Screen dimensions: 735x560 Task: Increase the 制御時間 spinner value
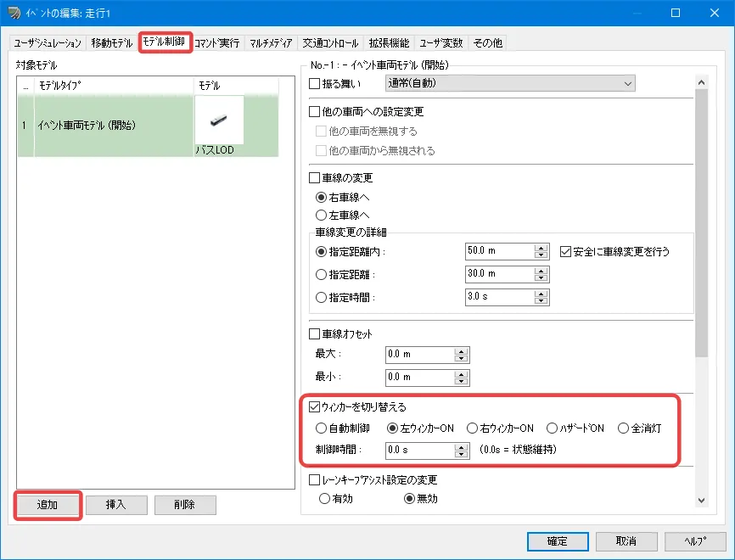point(462,446)
